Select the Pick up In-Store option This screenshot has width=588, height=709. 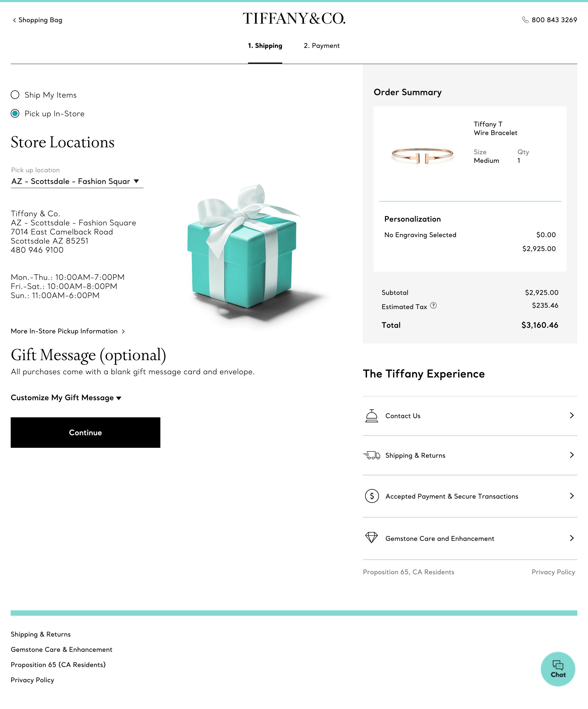[x=15, y=114]
